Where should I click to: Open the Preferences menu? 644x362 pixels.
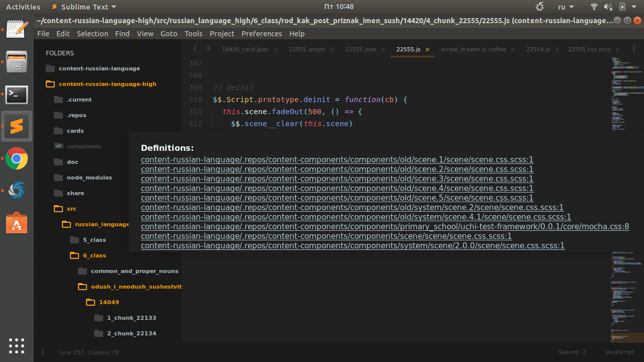tap(262, 34)
